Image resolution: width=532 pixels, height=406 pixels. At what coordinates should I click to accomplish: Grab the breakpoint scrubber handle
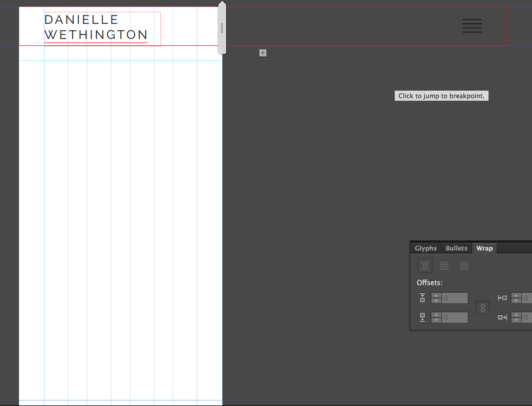click(x=222, y=28)
